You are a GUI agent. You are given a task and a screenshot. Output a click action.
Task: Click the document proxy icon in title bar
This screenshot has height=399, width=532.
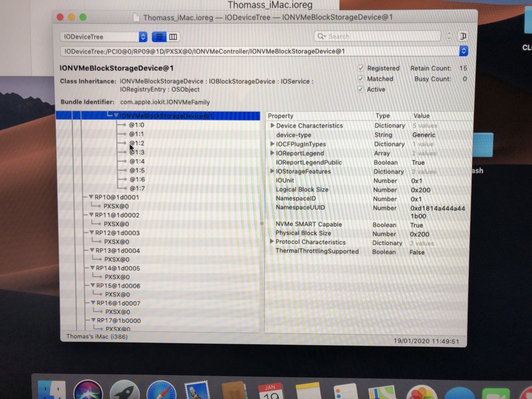136,18
